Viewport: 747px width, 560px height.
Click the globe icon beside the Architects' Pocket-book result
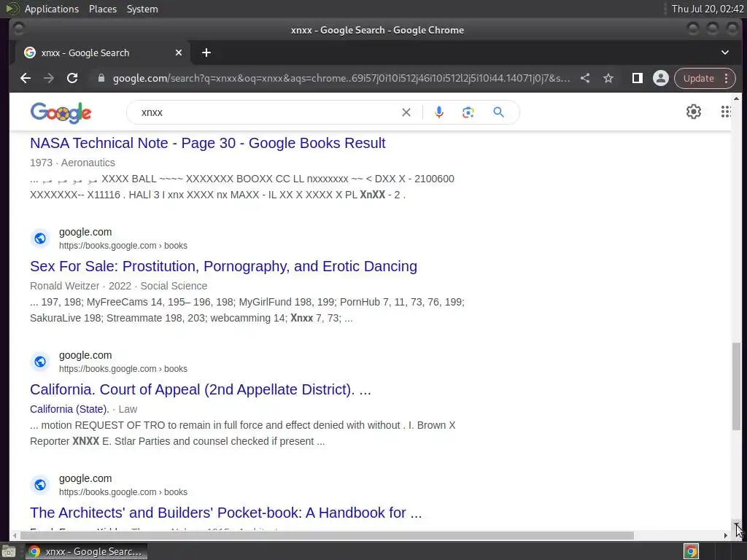(x=40, y=485)
